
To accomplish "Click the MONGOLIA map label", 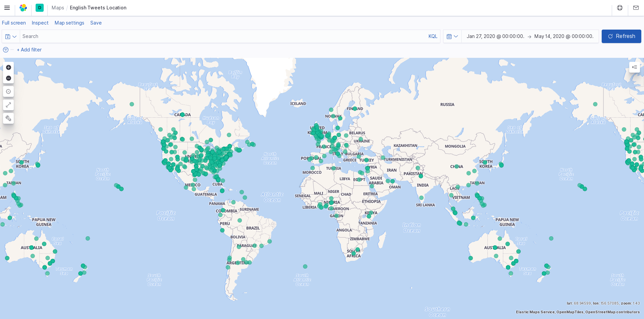I will [x=455, y=146].
